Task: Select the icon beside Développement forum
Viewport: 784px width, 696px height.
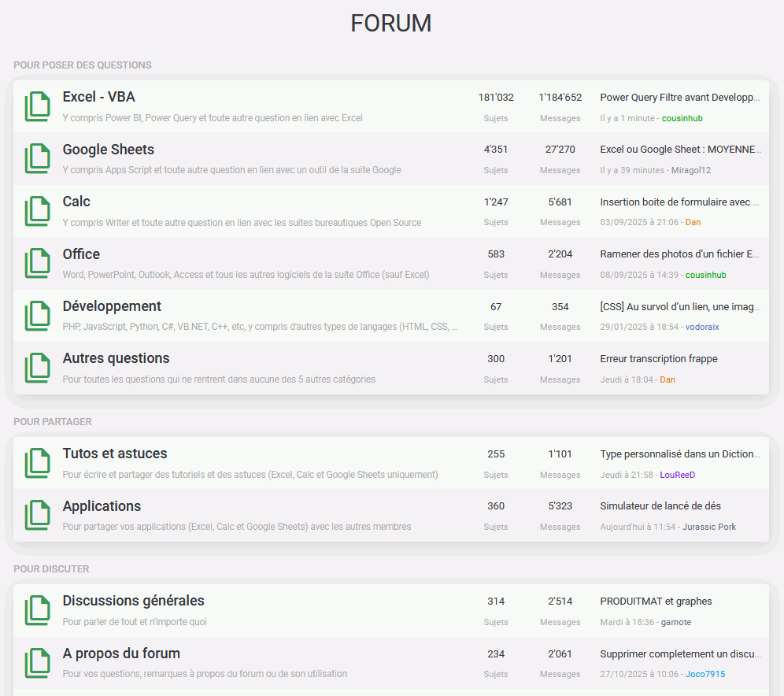Action: [x=37, y=316]
